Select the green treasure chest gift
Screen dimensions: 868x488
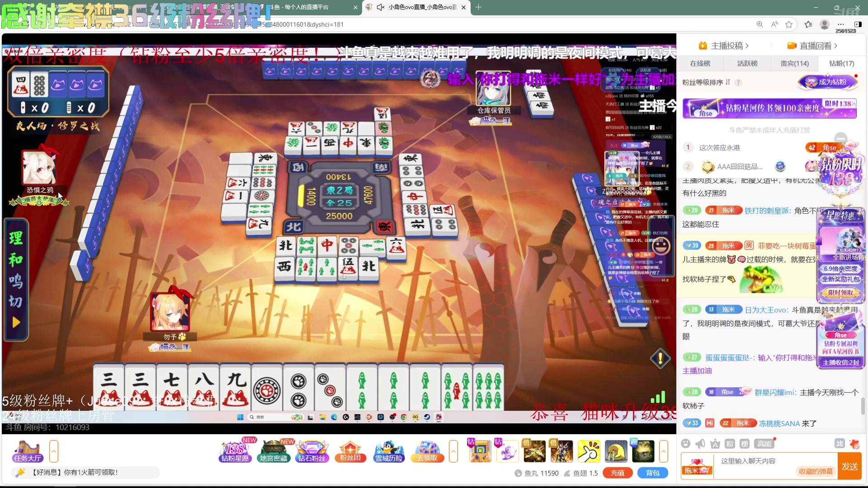(x=643, y=451)
